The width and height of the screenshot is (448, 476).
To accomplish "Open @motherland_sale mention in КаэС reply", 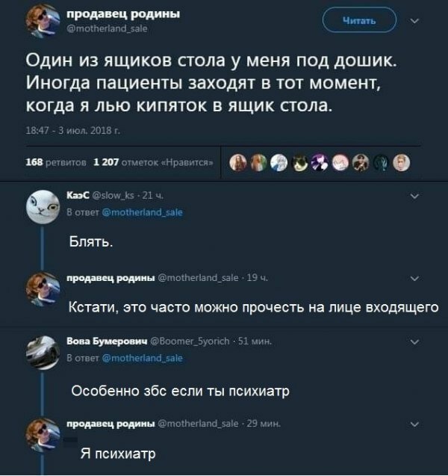I will pyautogui.click(x=143, y=212).
